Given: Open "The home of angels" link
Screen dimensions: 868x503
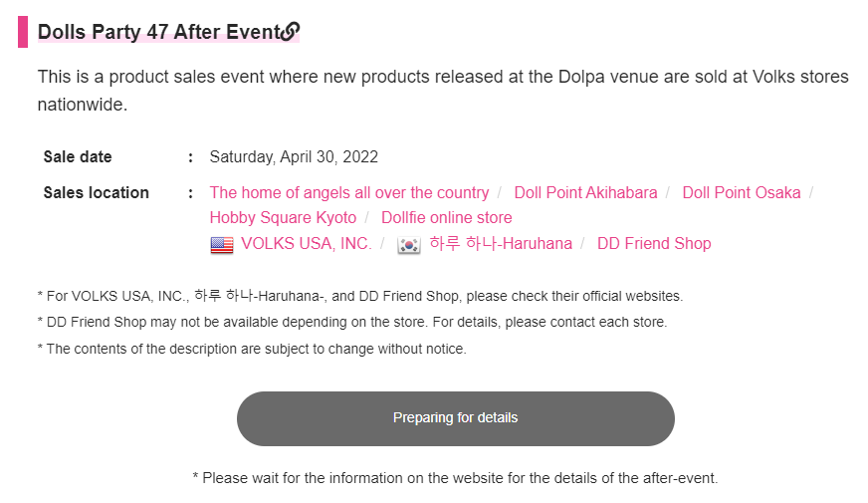Looking at the screenshot, I should 348,192.
